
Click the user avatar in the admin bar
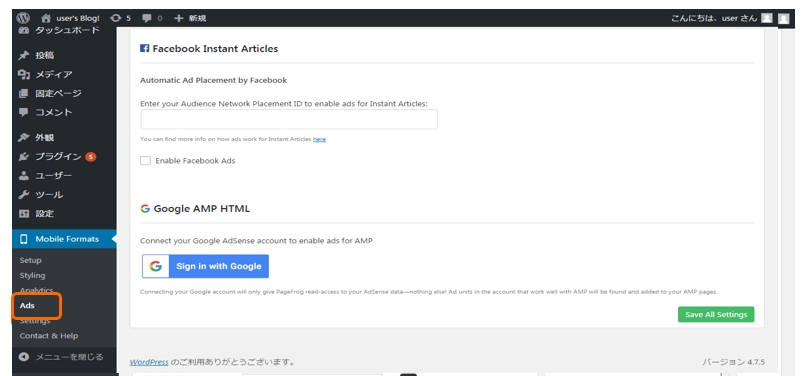pos(767,18)
